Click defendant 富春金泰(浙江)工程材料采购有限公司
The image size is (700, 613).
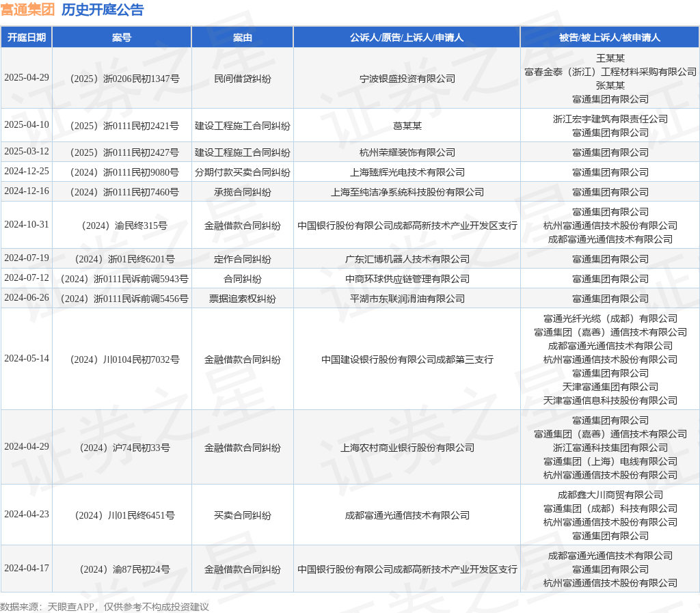[610, 72]
